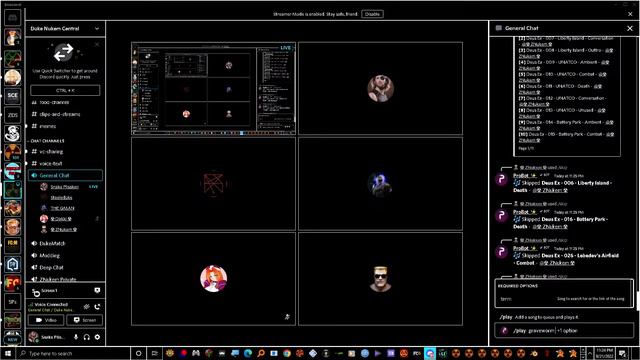Click the +1 option text in message box
This screenshot has width=640, height=360.
[567, 331]
